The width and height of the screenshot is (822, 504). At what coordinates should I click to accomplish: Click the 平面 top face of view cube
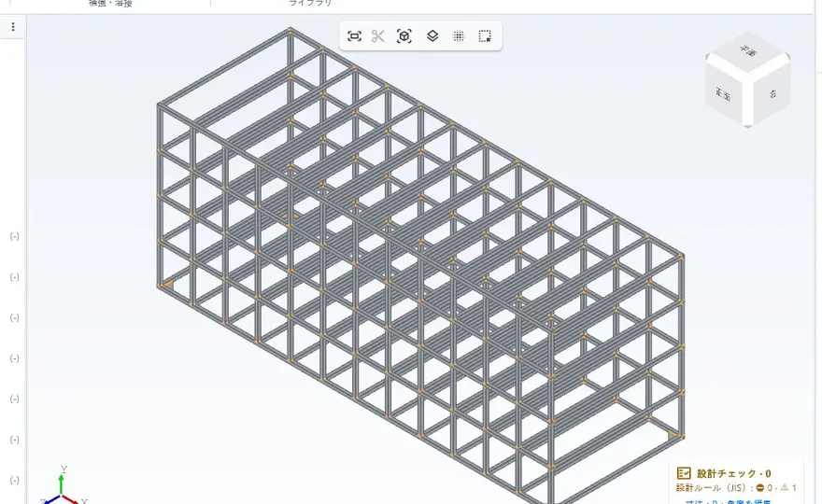pos(748,51)
